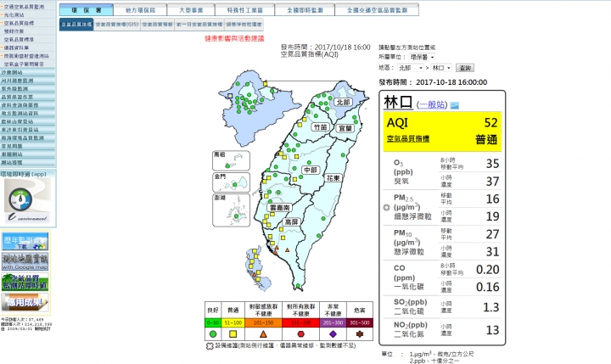The width and height of the screenshot is (611, 364).
Task: Switch to the 大型事業 tab
Action: pyautogui.click(x=191, y=10)
